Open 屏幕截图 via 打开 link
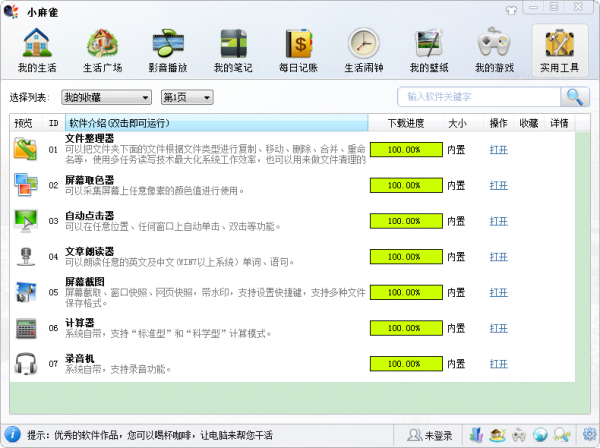The height and width of the screenshot is (448, 600). [499, 293]
